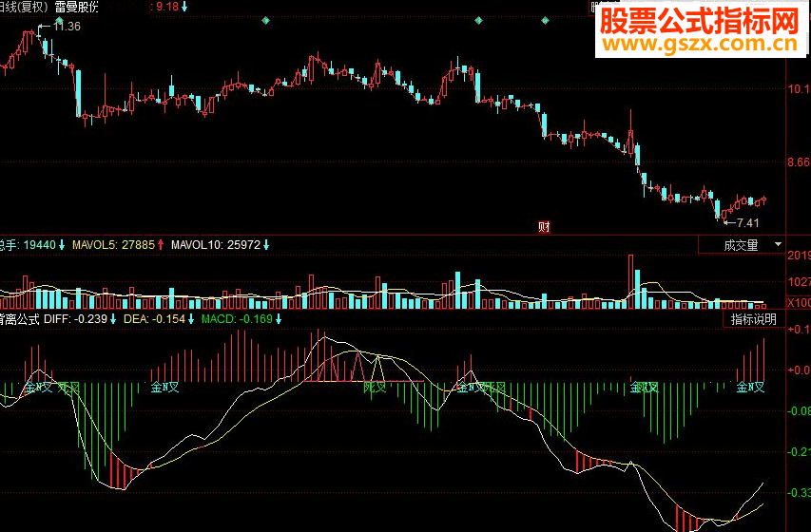Screen dimensions: 811x532
Task: Click the MACD: -0.169 value
Action: (237, 318)
